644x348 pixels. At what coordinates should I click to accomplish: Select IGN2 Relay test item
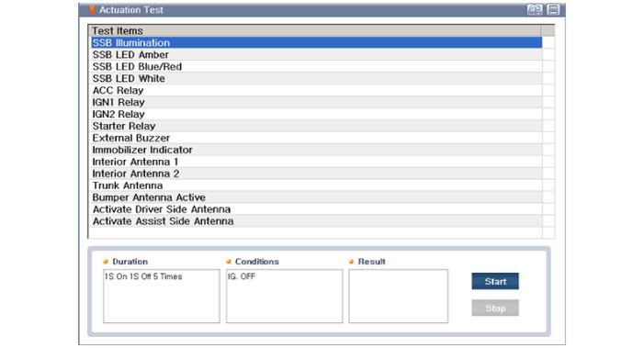point(316,114)
